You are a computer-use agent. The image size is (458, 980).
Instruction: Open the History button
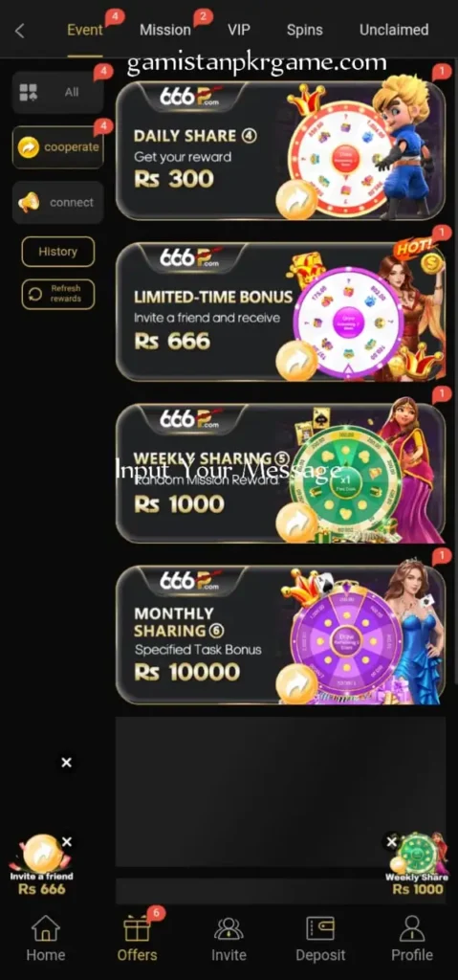58,252
